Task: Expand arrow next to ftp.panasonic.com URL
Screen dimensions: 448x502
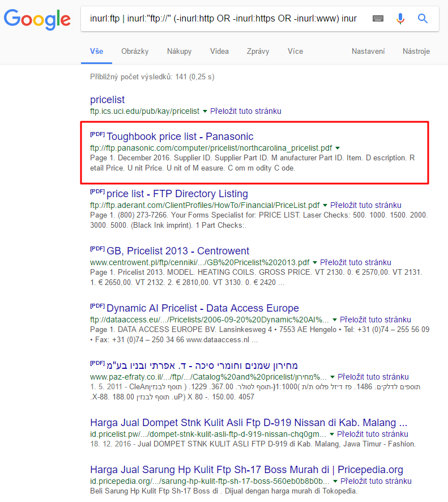Action: (338, 148)
